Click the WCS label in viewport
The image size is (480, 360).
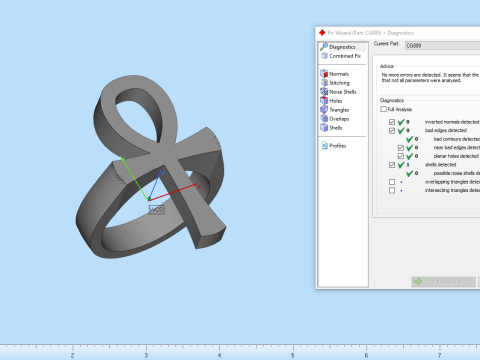tap(156, 209)
